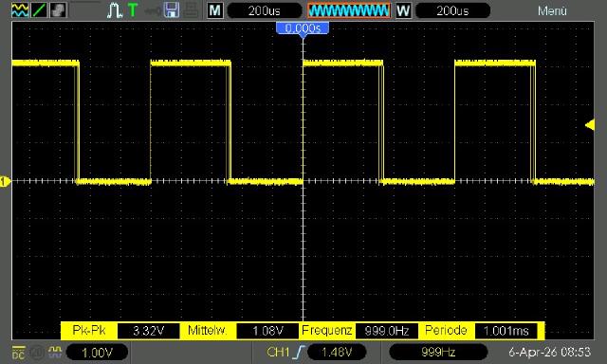This screenshot has width=607, height=364.
Task: Click the 1.001ms period value
Action: point(506,331)
